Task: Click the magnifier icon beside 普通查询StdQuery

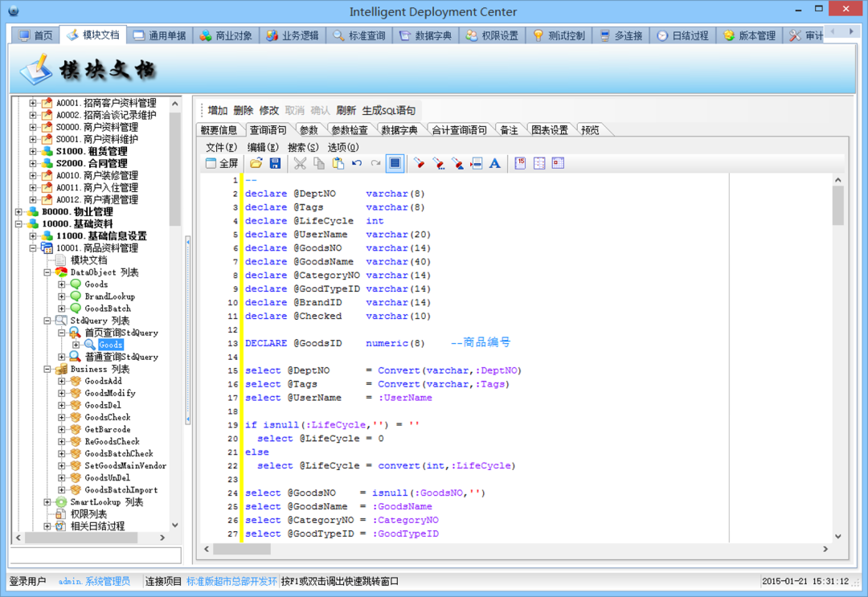Action: (x=75, y=357)
